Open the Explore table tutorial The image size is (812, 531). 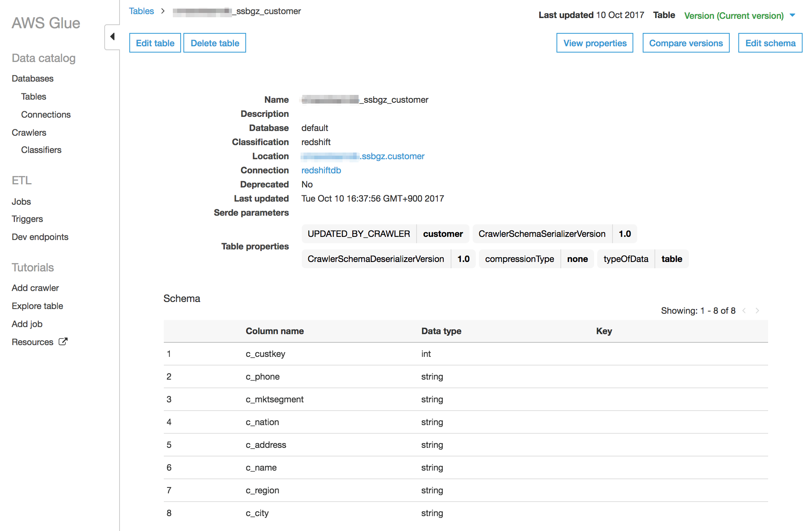(x=37, y=306)
